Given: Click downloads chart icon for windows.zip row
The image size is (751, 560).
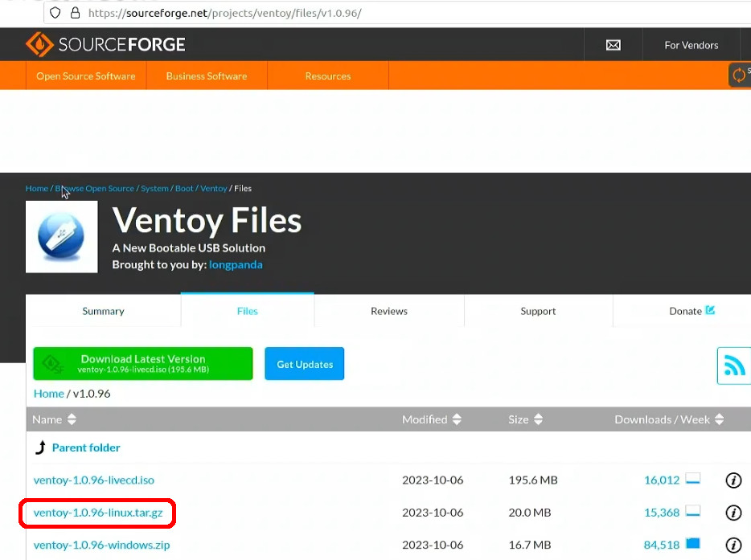Looking at the screenshot, I should tap(692, 545).
